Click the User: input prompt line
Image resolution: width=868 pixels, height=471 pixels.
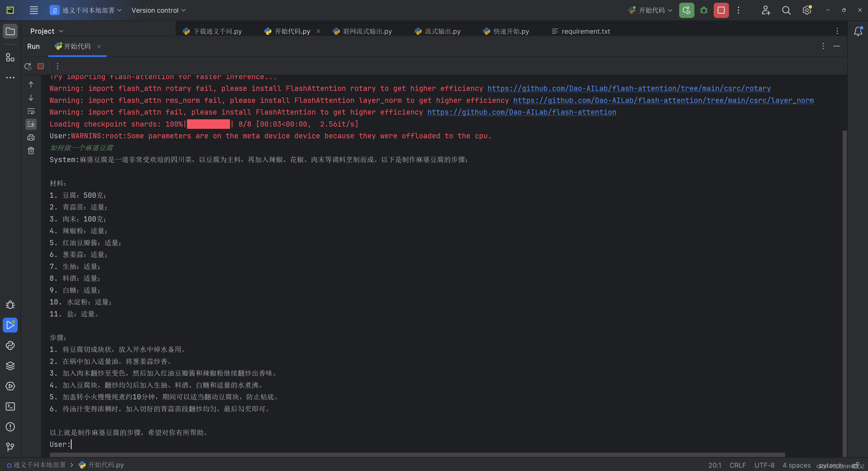point(61,444)
